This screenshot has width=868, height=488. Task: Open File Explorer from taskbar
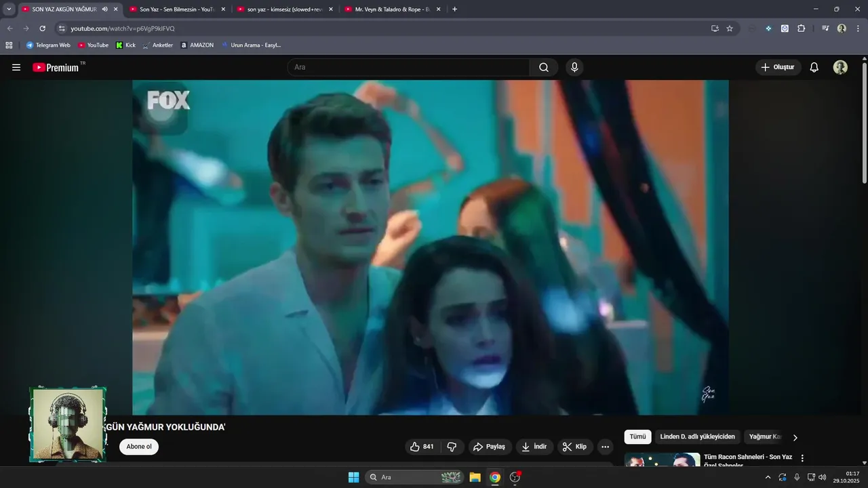click(475, 477)
